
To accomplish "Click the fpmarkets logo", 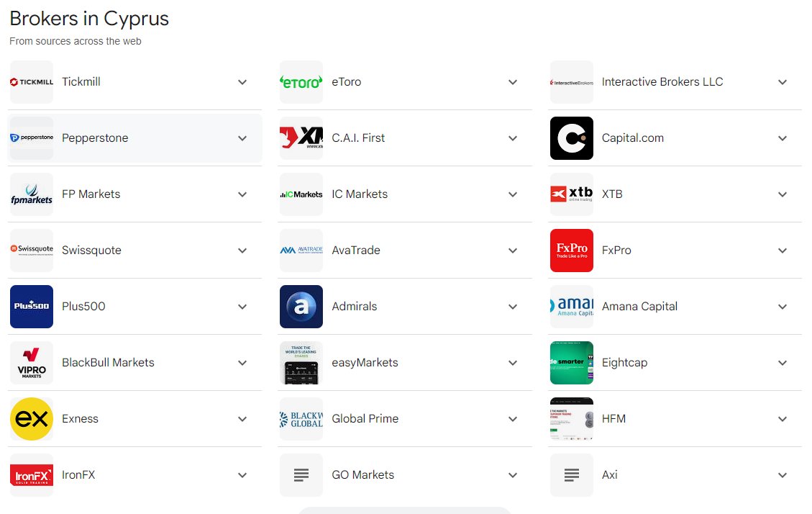I will coord(32,194).
